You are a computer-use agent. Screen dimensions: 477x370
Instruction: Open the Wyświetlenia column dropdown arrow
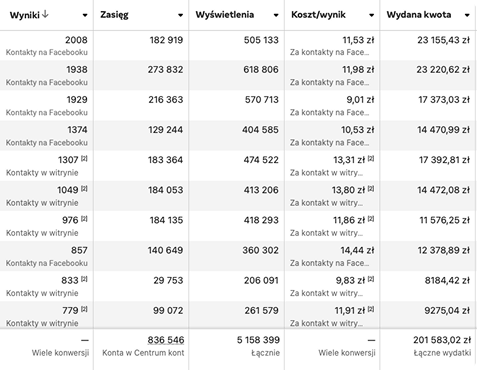[x=276, y=15]
